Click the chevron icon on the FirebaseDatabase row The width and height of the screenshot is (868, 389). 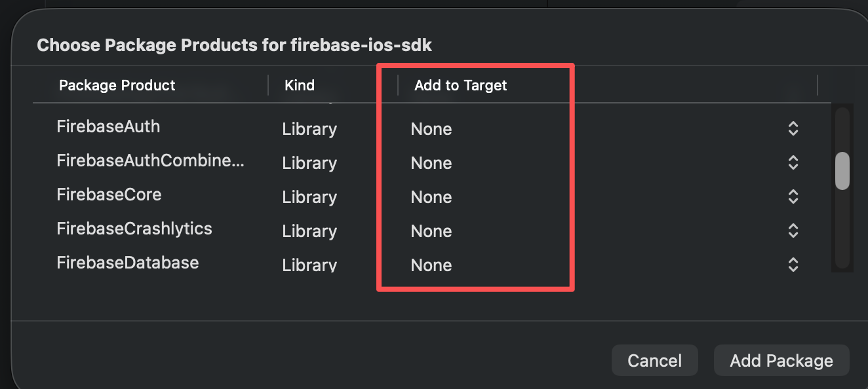point(793,265)
